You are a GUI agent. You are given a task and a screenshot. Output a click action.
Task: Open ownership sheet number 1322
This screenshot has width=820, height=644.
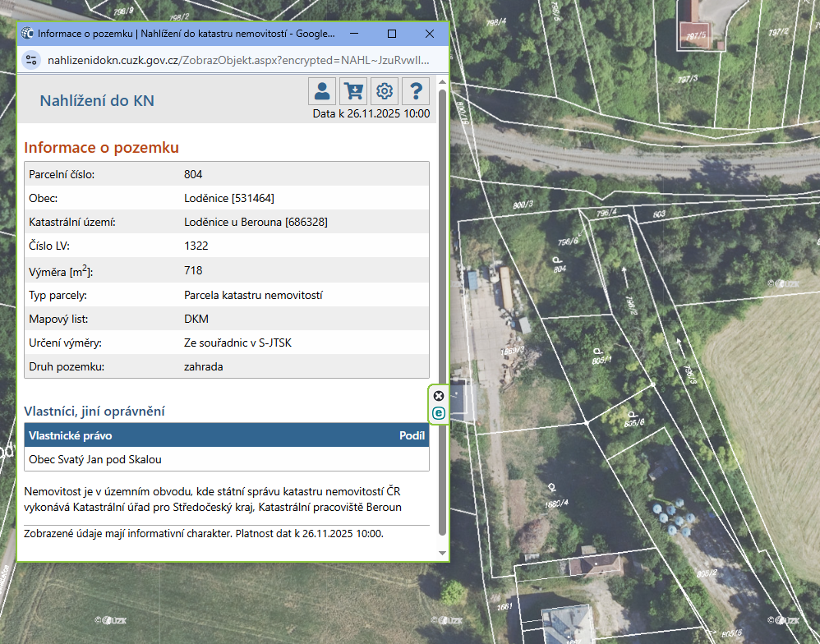coord(196,246)
